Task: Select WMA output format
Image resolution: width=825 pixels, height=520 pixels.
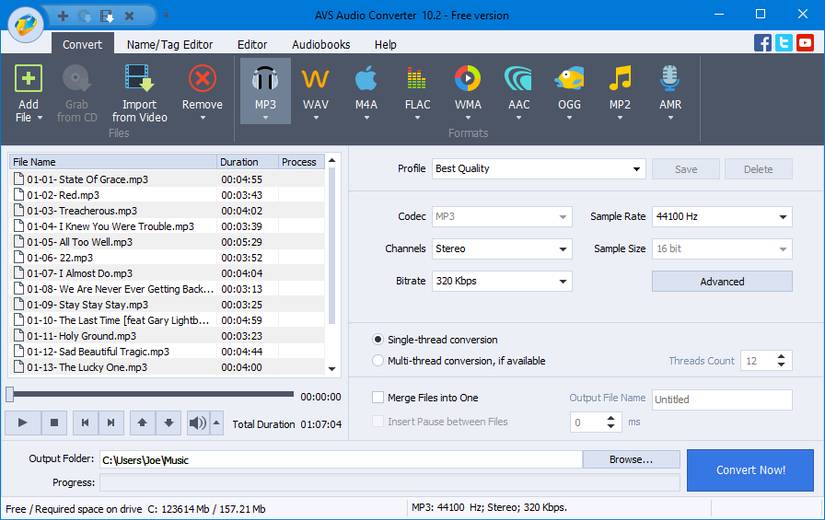Action: point(468,91)
